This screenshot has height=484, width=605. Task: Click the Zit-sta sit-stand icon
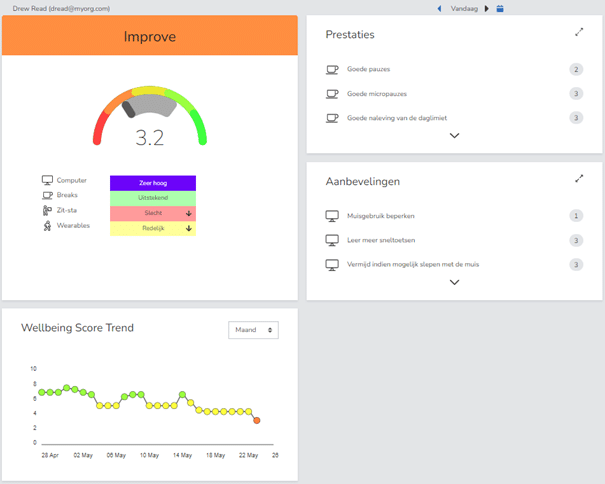(47, 210)
